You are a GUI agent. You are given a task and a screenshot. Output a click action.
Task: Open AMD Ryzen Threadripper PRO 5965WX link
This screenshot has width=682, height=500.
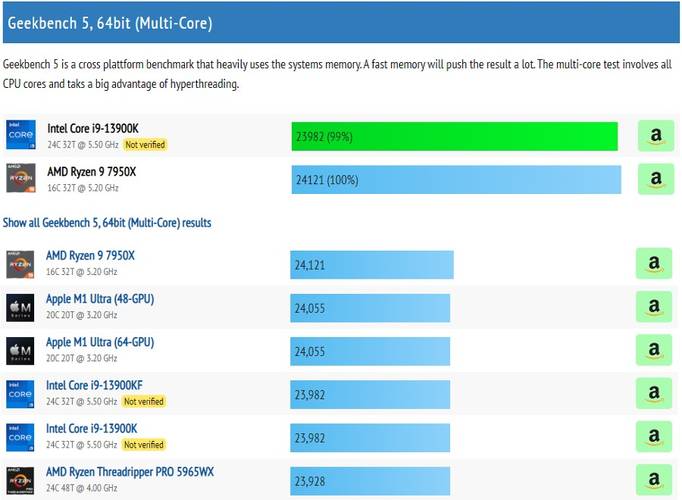[130, 472]
